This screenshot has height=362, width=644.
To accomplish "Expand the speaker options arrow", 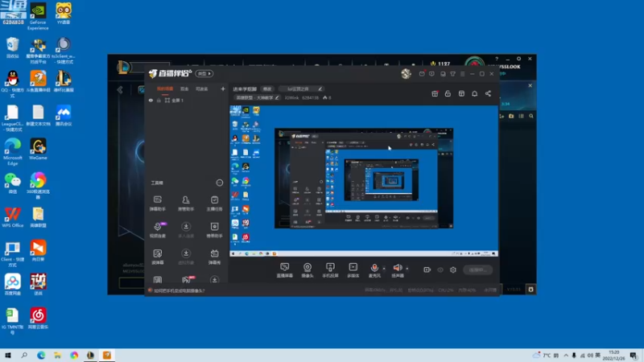I will tap(407, 269).
